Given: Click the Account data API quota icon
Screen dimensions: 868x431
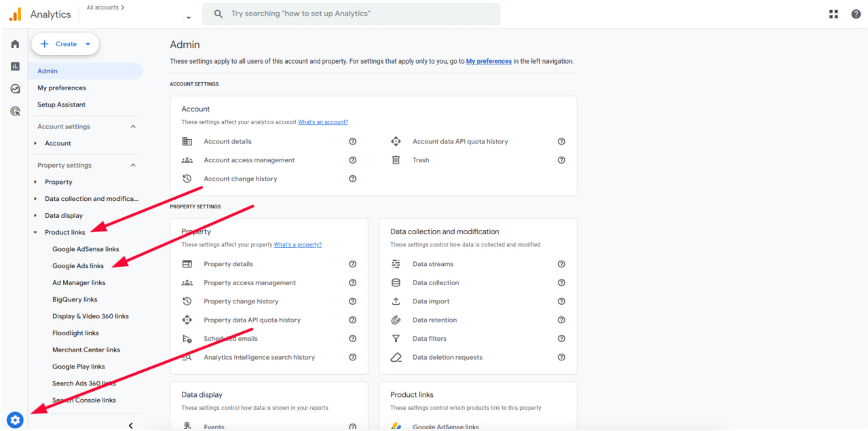Looking at the screenshot, I should click(x=396, y=141).
